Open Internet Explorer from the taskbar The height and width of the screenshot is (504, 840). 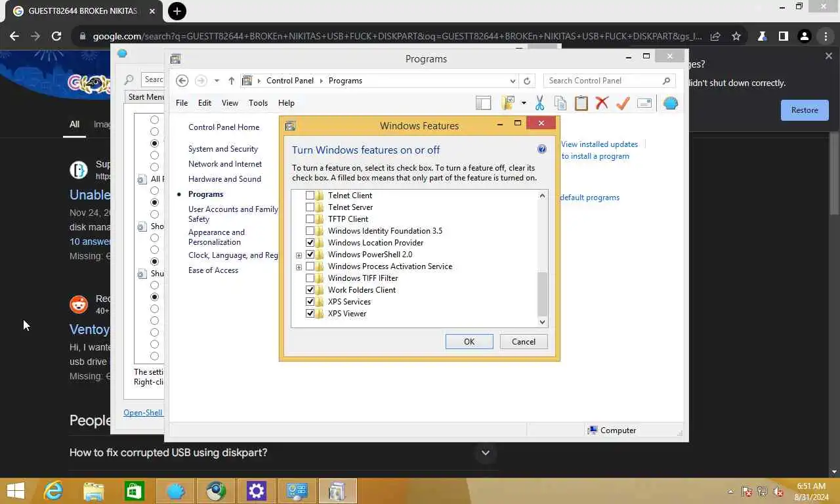(52, 491)
